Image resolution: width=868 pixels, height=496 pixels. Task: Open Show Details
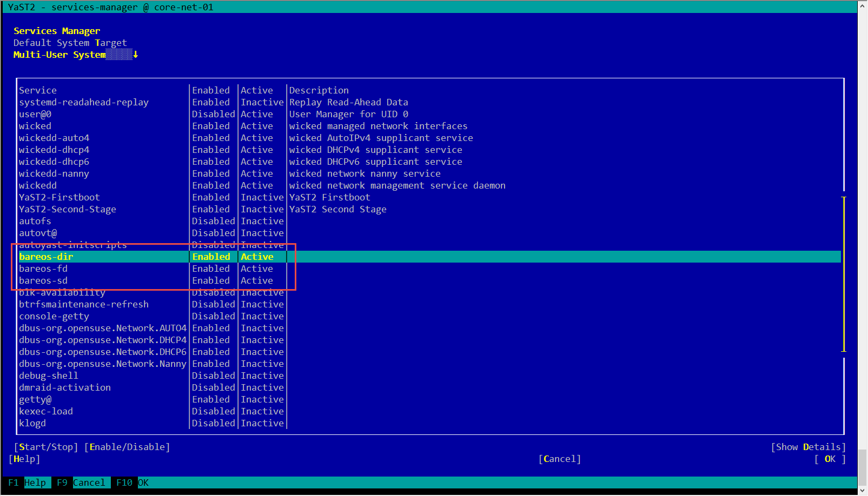(x=809, y=447)
